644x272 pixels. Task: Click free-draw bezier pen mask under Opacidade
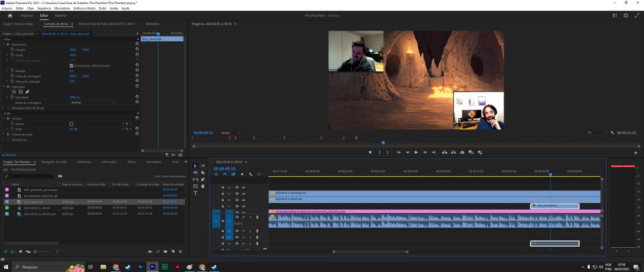tap(27, 92)
